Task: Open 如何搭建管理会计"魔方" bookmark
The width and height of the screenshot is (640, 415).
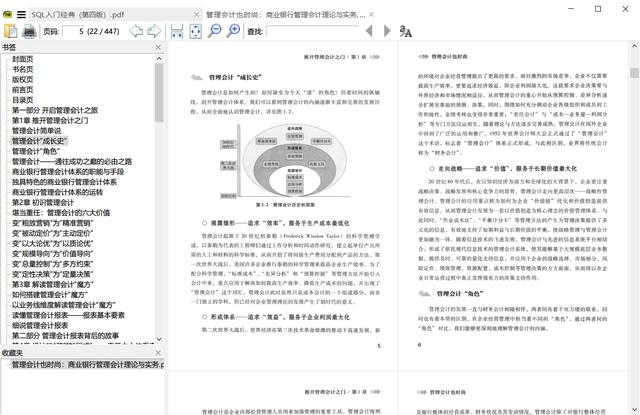Action: tap(50, 295)
